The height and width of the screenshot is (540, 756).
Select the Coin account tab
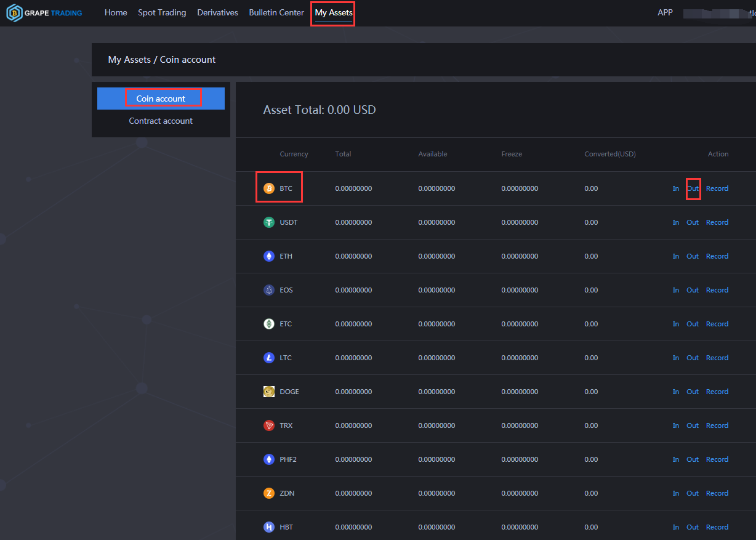161,99
